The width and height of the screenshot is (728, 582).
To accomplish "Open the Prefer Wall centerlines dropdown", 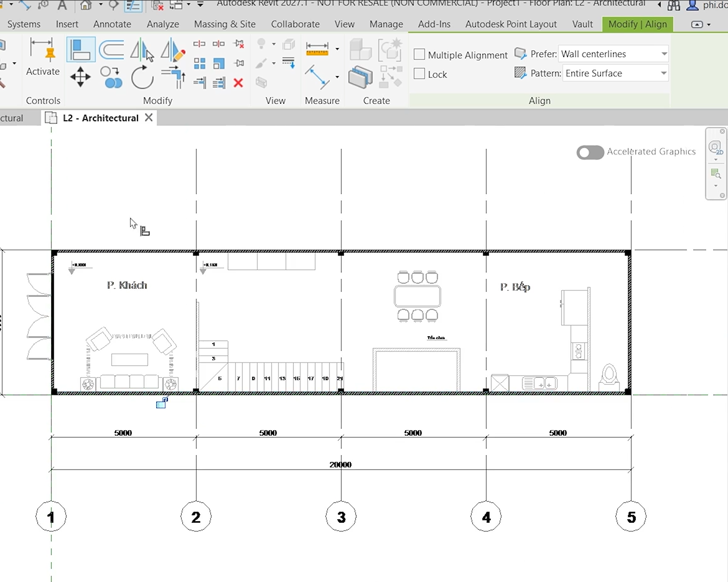I will pyautogui.click(x=614, y=54).
